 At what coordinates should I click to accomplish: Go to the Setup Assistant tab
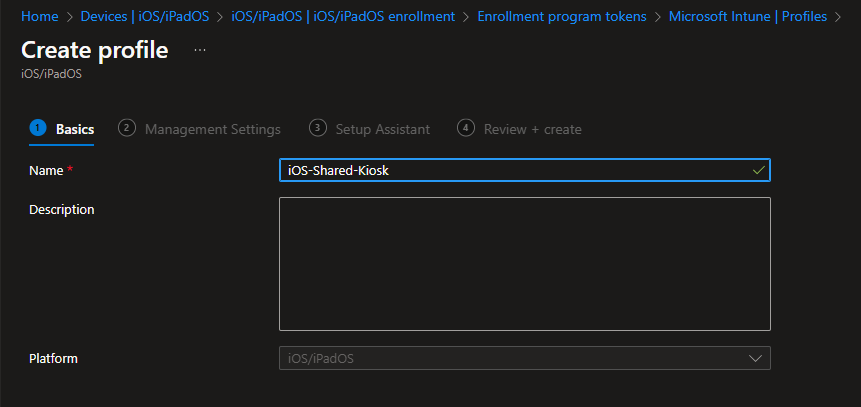pos(382,129)
